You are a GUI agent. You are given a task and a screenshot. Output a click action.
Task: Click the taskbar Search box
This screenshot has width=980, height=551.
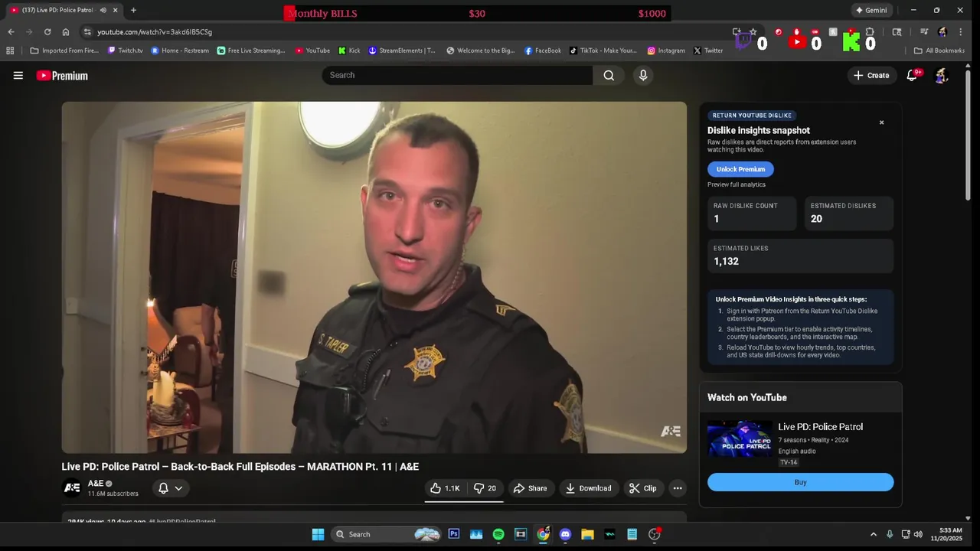point(387,534)
